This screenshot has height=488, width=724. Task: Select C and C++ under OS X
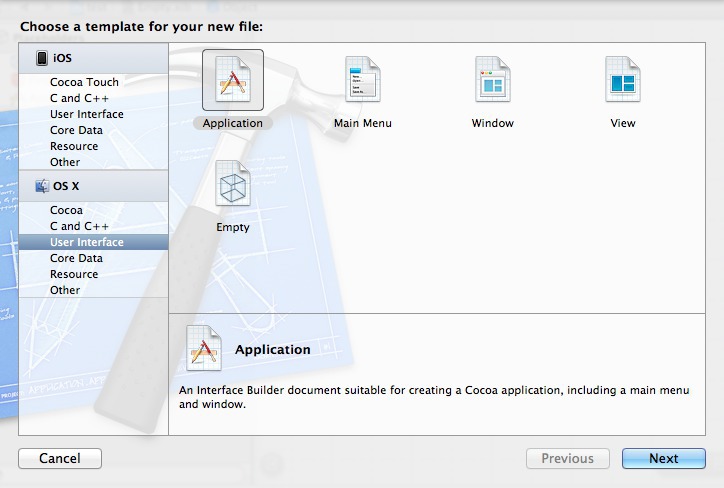pos(79,226)
